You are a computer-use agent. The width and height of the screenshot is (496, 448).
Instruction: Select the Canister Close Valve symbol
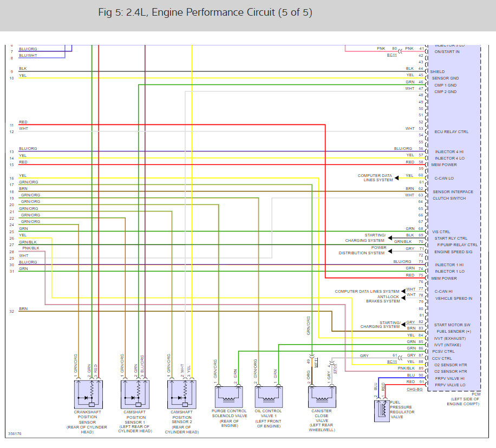click(x=322, y=397)
